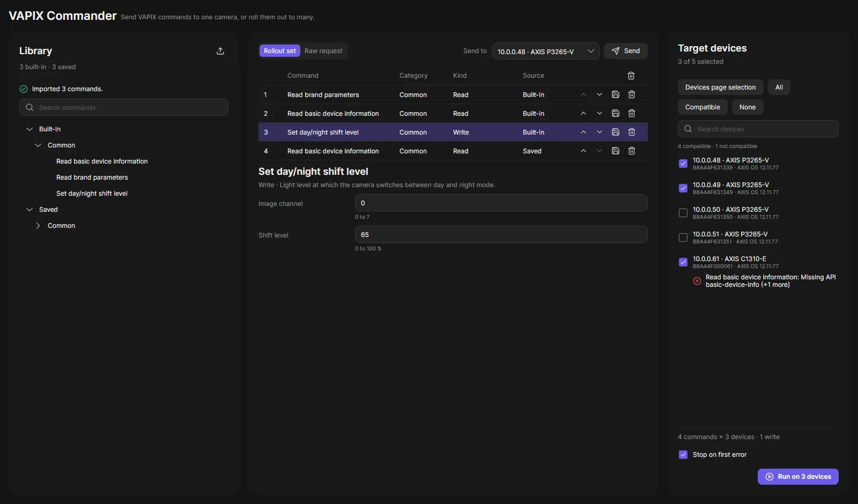
Task: Select Set day/night shift level in library
Action: pyautogui.click(x=92, y=194)
